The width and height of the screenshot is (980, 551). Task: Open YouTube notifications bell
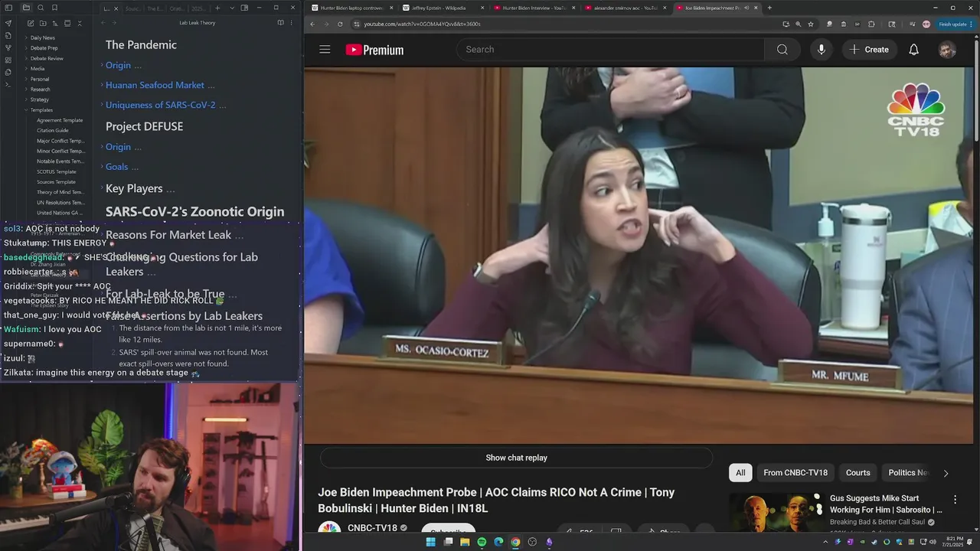point(913,50)
